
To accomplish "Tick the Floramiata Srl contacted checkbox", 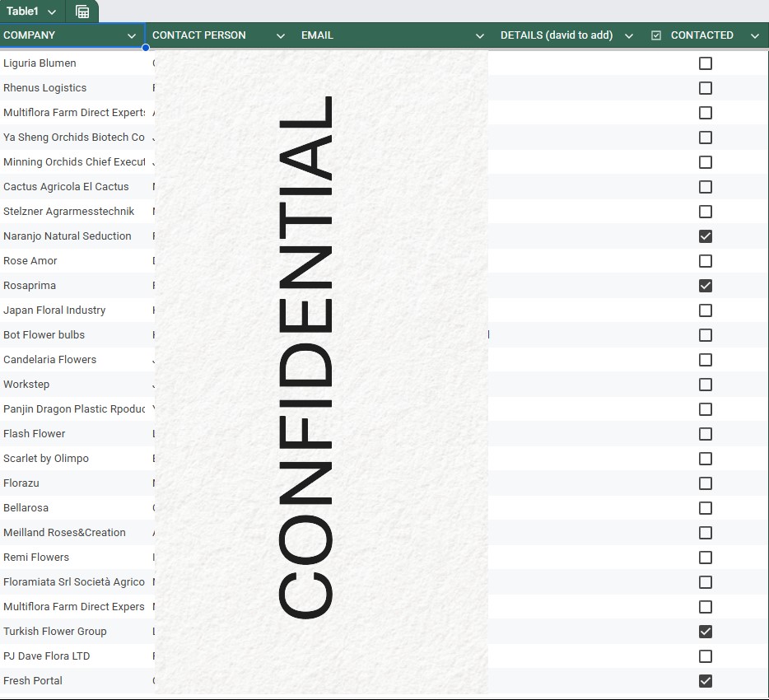I will point(706,581).
